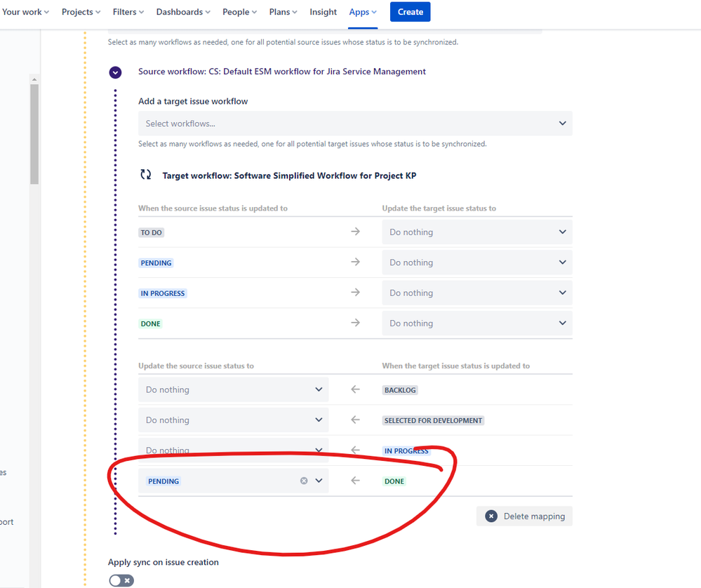Click the BACKLOG target status lozenge

(400, 390)
